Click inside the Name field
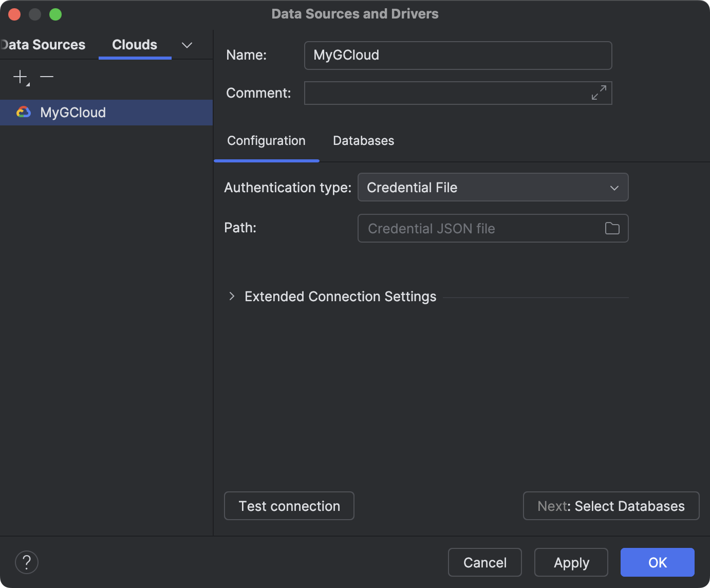Screen dimensions: 710x588 tap(457, 56)
